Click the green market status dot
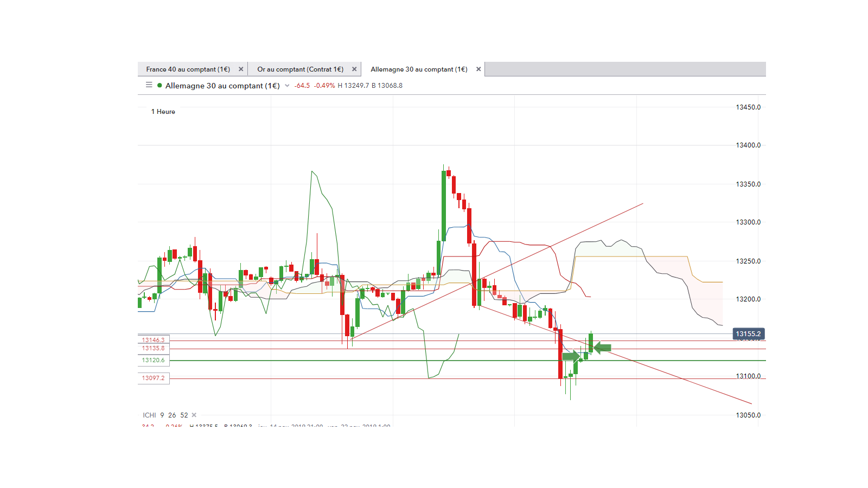 click(159, 85)
